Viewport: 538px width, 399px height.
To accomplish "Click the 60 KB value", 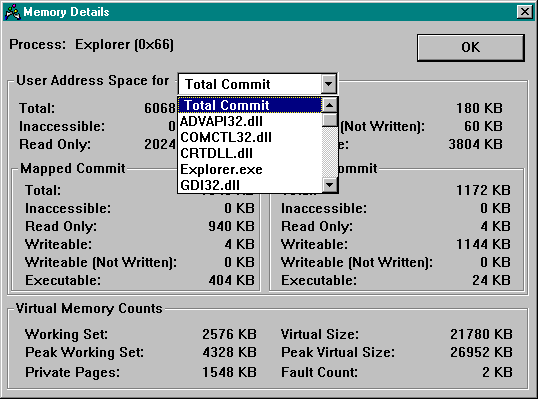I will [x=483, y=126].
